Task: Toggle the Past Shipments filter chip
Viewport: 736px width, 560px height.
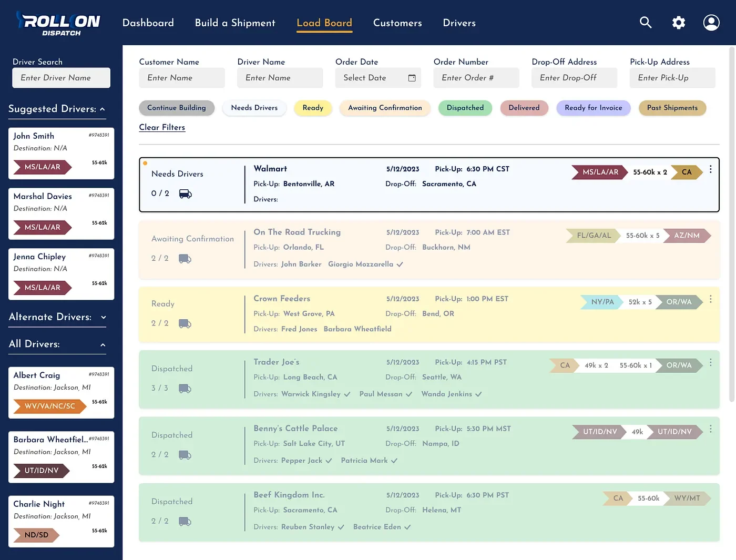Action: [672, 108]
